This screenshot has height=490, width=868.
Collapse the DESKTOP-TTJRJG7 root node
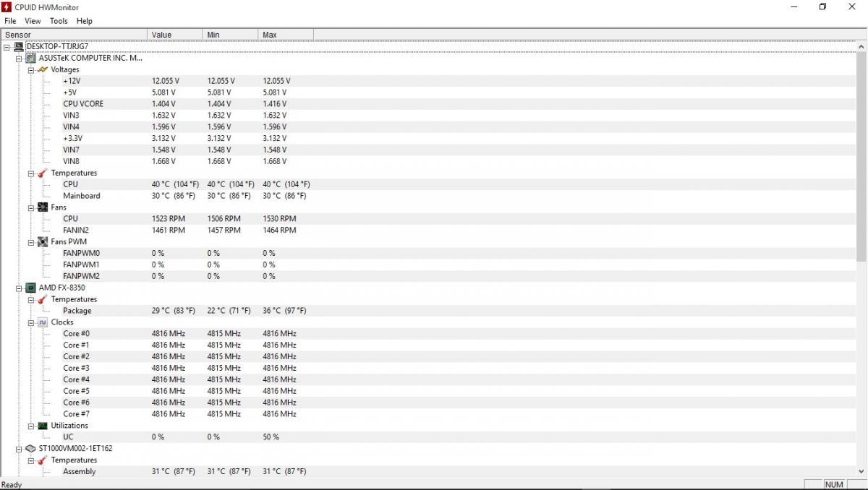tap(7, 46)
